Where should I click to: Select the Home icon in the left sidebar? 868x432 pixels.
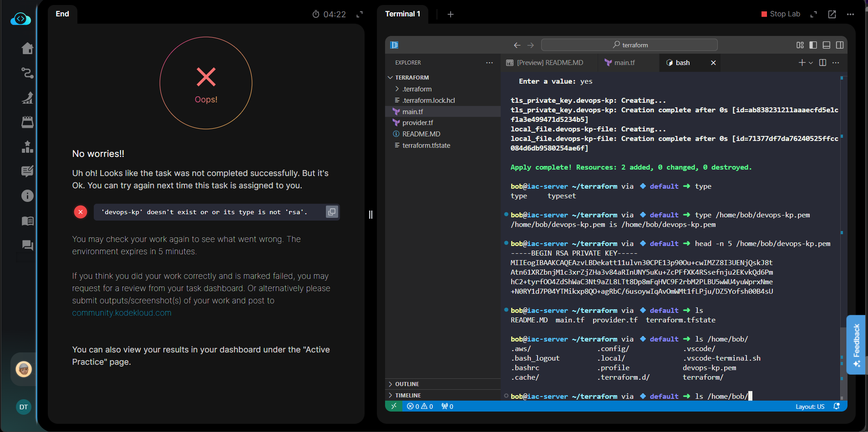pos(27,48)
